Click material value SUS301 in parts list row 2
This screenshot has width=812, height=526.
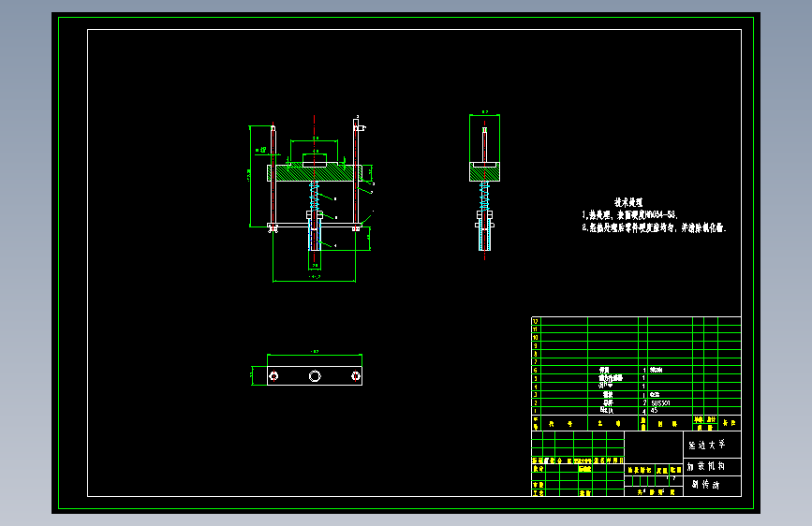pos(660,402)
